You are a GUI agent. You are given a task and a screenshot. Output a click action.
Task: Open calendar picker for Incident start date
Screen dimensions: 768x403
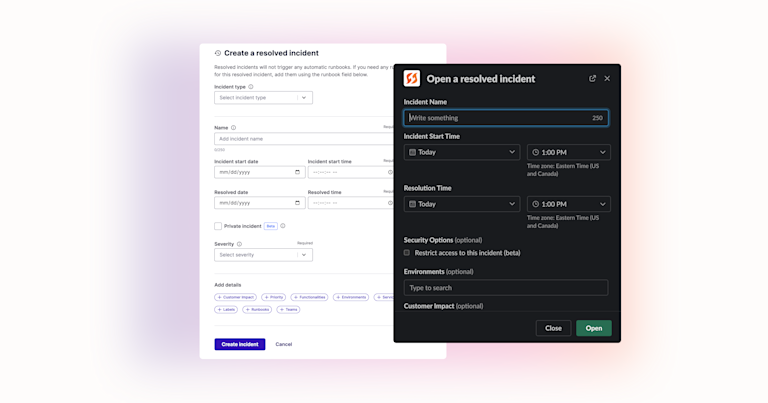coord(297,172)
